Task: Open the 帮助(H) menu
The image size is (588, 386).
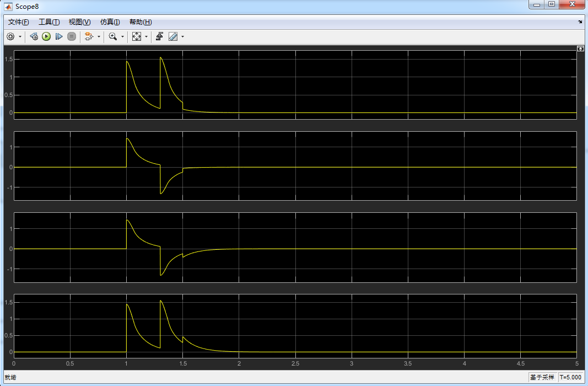Action: coord(141,22)
